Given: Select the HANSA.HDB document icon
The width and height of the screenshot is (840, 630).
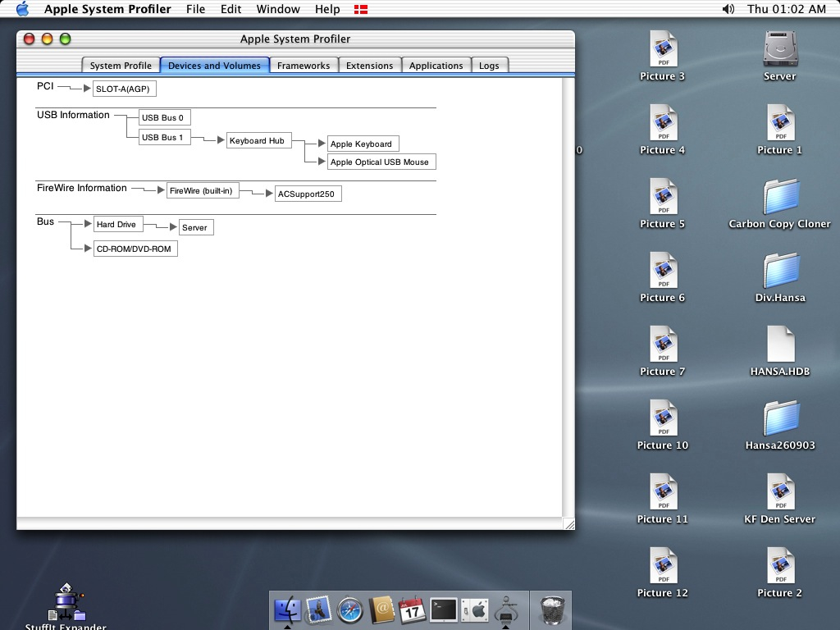Looking at the screenshot, I should pos(781,344).
